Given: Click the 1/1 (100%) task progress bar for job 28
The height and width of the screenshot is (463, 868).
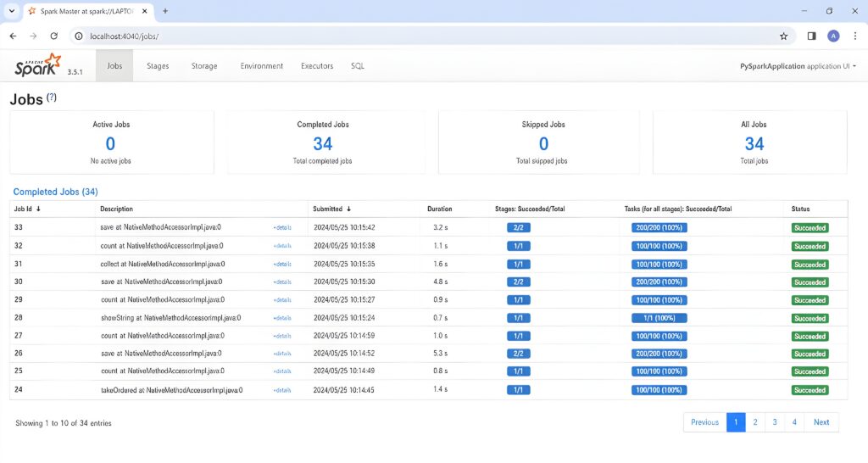Looking at the screenshot, I should click(x=659, y=319).
